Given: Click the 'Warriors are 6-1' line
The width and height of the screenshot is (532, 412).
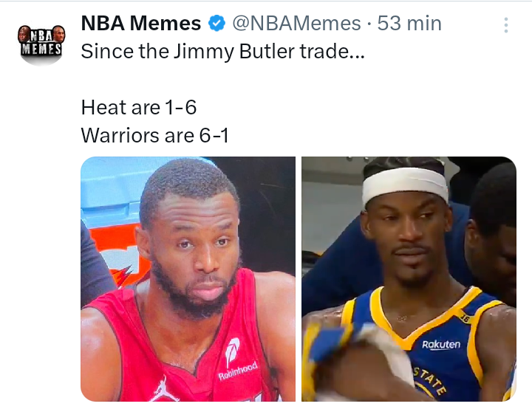Looking at the screenshot, I should coord(154,135).
